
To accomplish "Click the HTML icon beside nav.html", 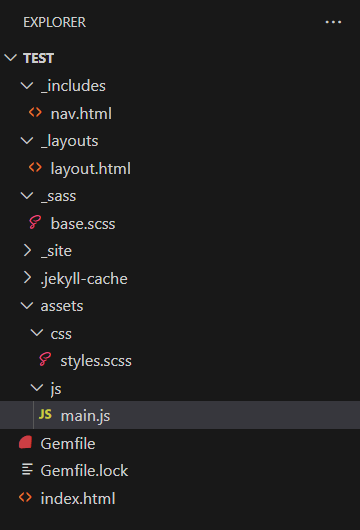I will [x=35, y=113].
